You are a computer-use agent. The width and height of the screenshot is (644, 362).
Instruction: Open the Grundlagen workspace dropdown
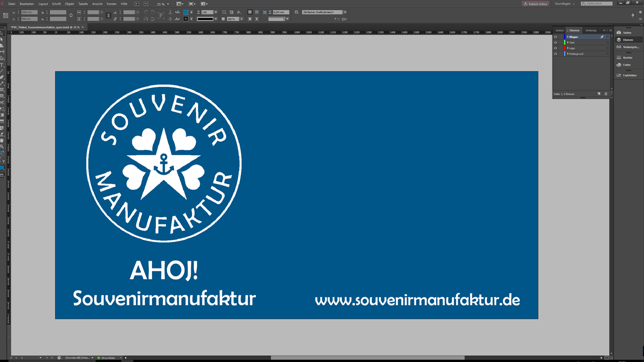[565, 4]
